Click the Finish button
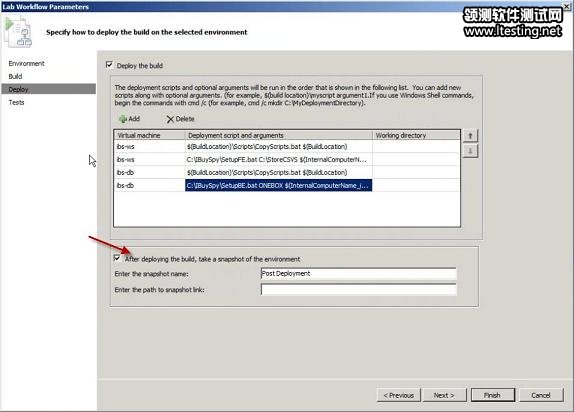Image resolution: width=574 pixels, height=412 pixels. pos(492,395)
